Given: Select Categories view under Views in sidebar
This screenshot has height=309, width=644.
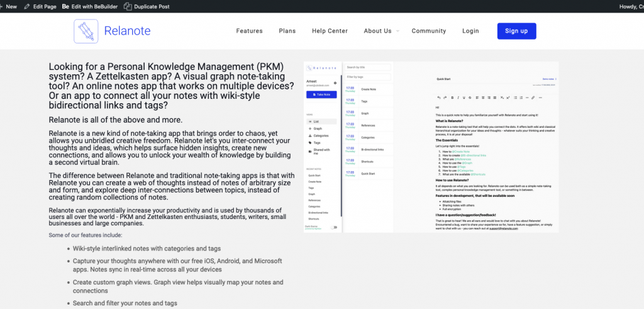Looking at the screenshot, I should tap(318, 135).
